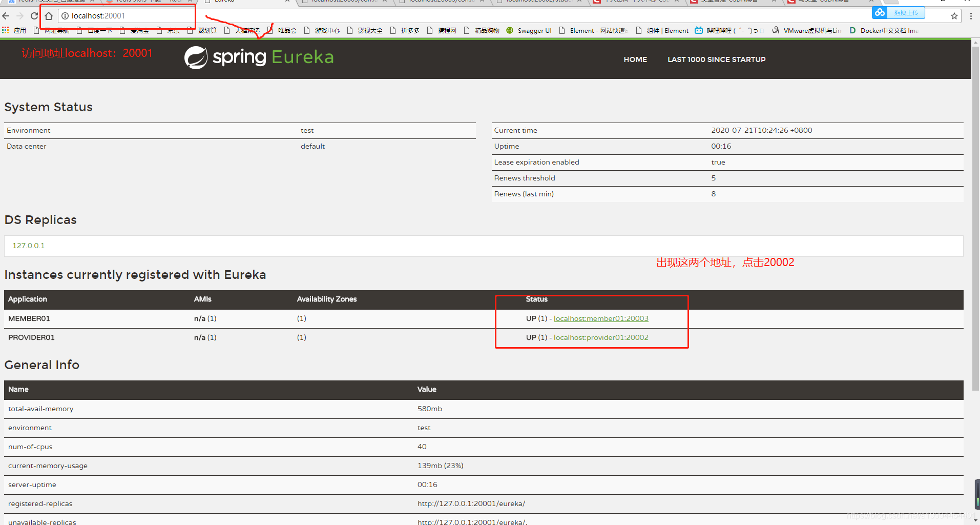Open the 爱淘宝 bookmark
The height and width of the screenshot is (525, 980).
point(134,31)
